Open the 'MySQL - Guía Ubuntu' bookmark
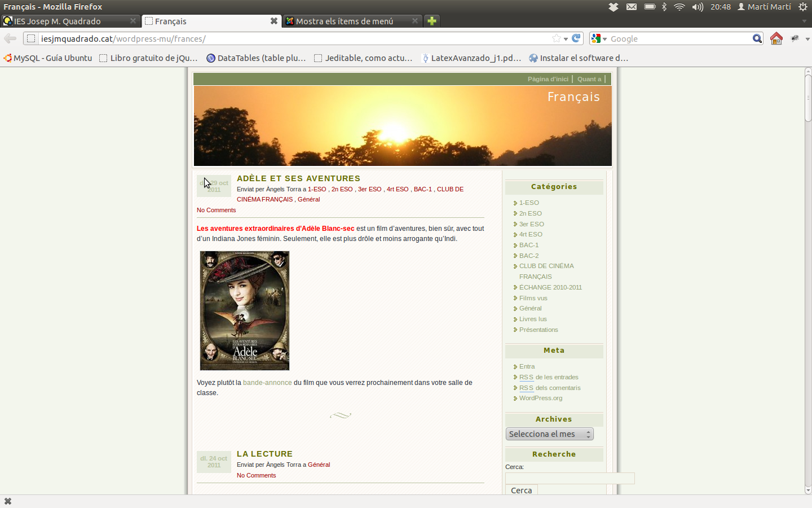This screenshot has height=508, width=812. tap(48, 58)
